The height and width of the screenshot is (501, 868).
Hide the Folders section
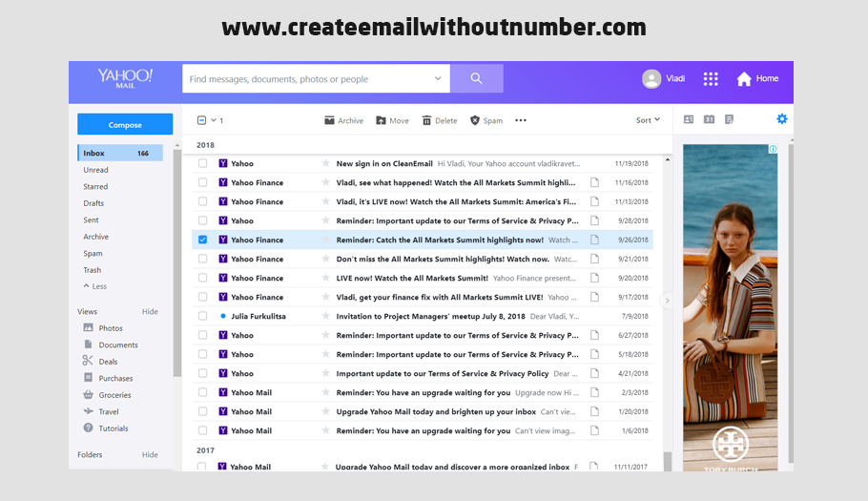coord(150,454)
